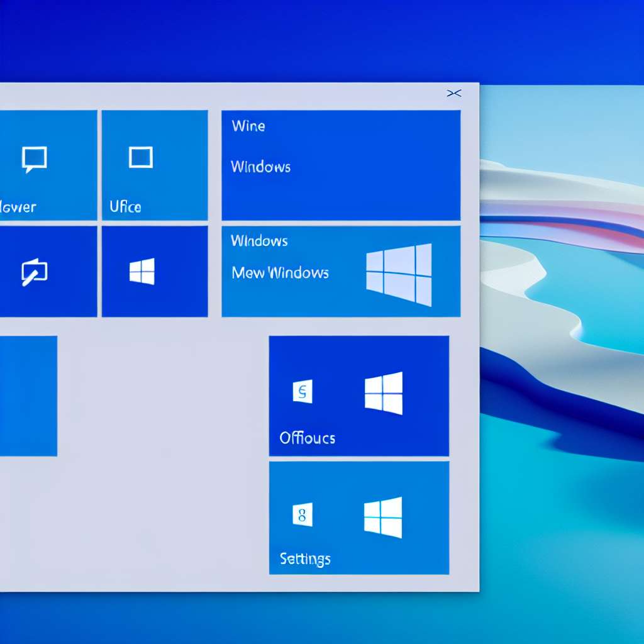
Task: Click the small 8 icon in Settings tile
Action: click(303, 514)
